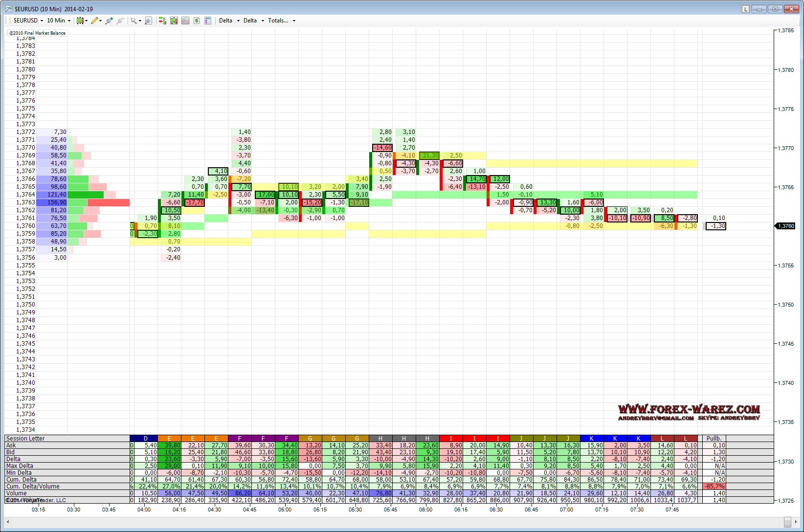The height and width of the screenshot is (532, 804).
Task: Click the red-green volume profile icon
Action: (162, 21)
